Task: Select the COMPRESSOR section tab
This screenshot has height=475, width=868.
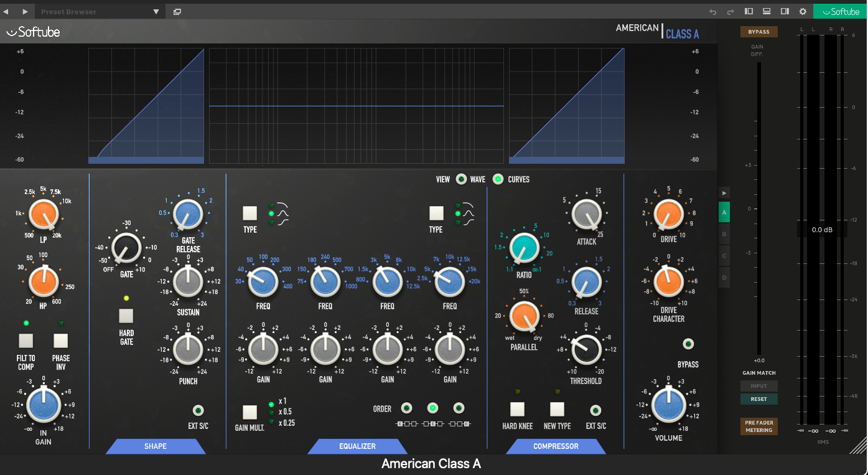Action: click(556, 446)
